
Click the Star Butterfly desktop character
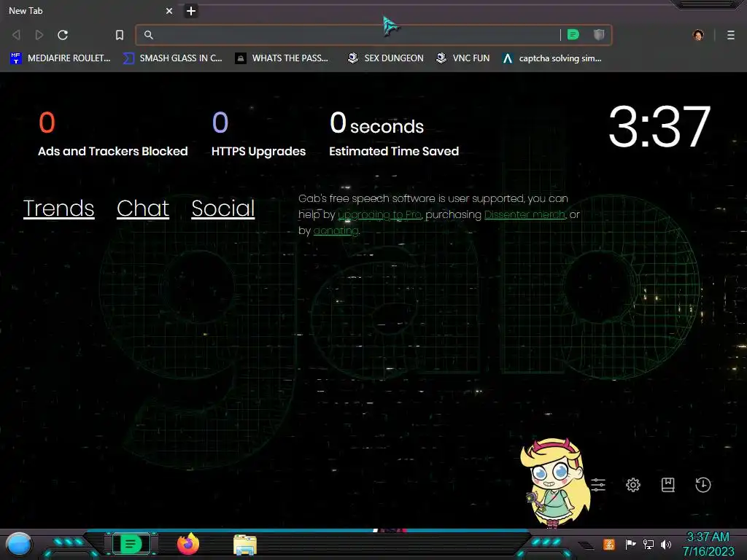tap(555, 483)
